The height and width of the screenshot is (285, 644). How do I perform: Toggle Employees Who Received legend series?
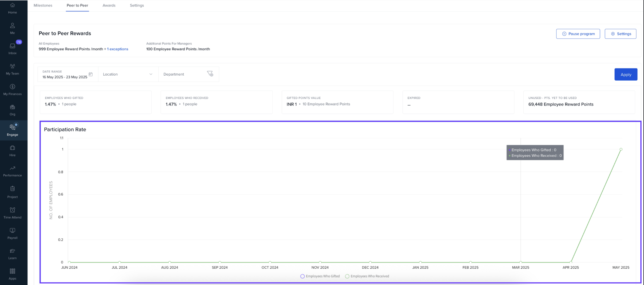coord(367,276)
